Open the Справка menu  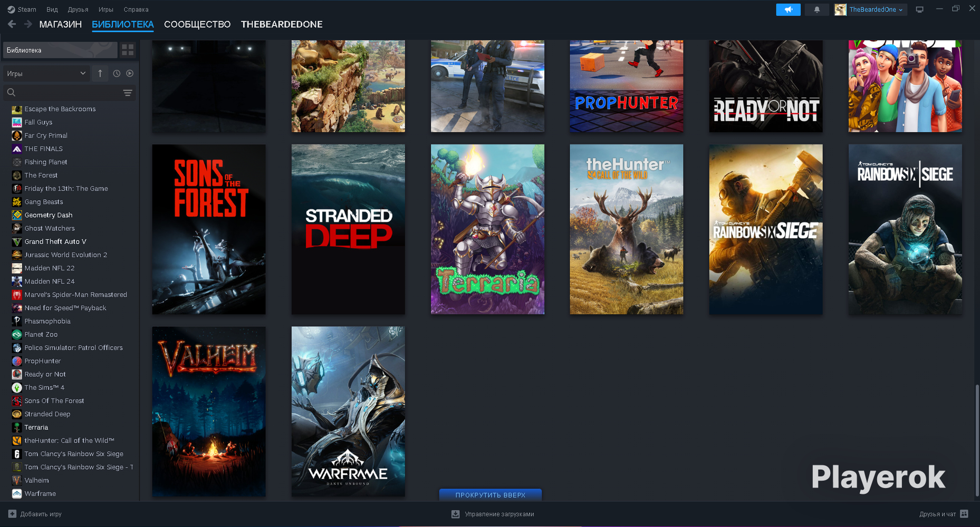point(136,9)
